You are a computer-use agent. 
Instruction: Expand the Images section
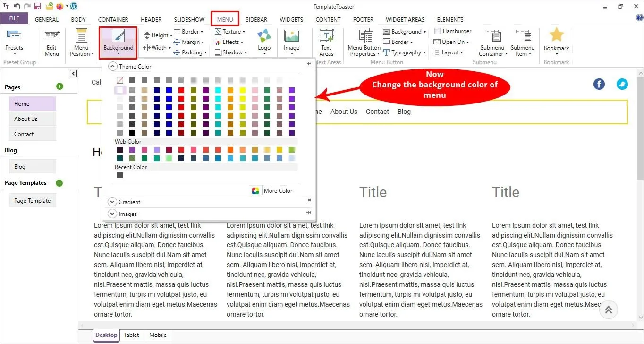coord(112,214)
